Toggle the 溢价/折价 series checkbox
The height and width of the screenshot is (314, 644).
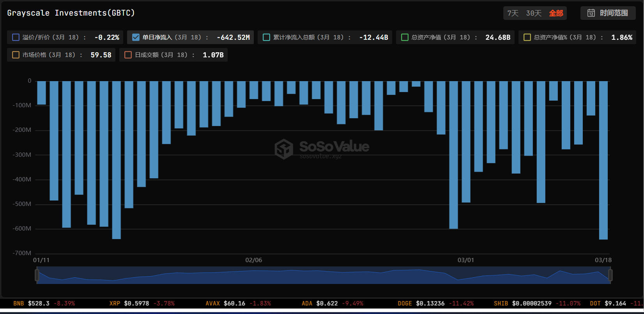[16, 37]
